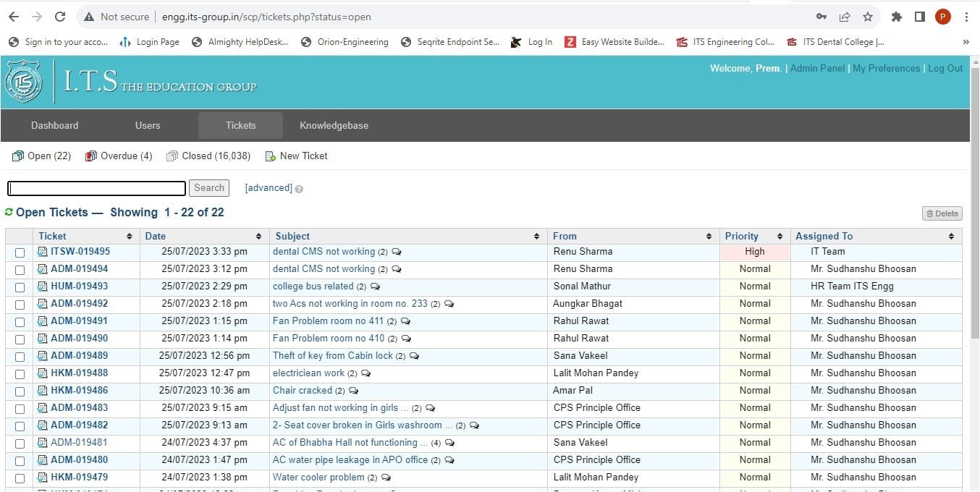Click ticket icon beside ITSW-019495
The image size is (980, 492).
tap(42, 252)
